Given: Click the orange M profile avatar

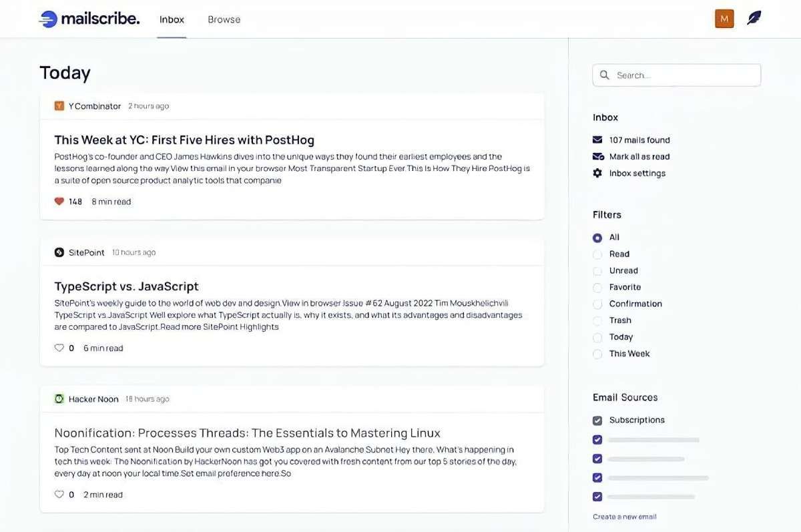Looking at the screenshot, I should [724, 19].
